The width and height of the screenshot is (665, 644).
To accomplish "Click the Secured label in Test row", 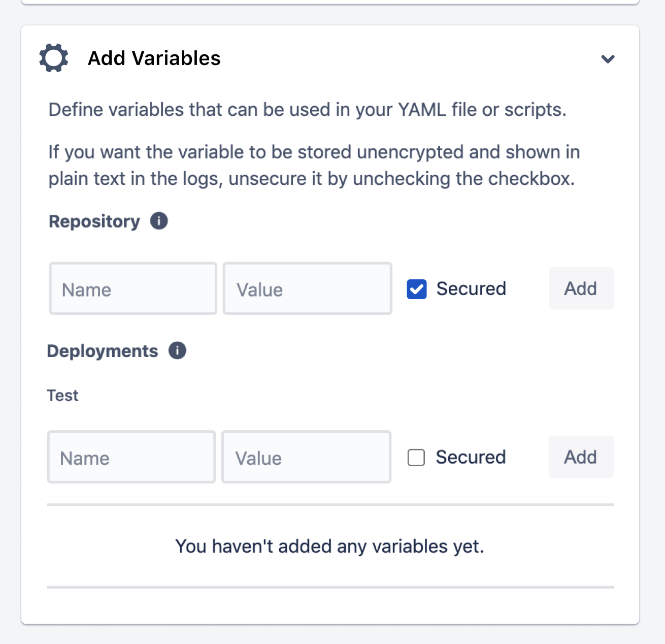I will coord(471,458).
